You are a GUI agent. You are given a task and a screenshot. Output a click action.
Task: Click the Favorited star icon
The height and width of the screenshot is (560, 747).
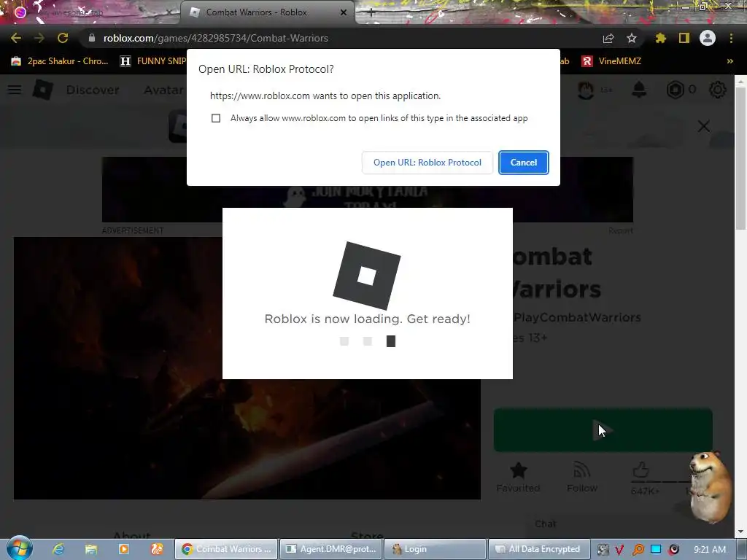(519, 471)
